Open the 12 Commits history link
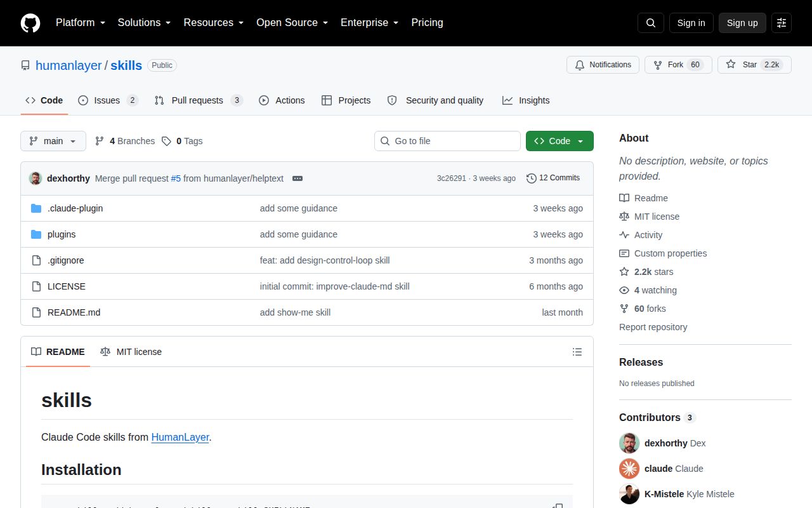This screenshot has width=812, height=508. [x=553, y=178]
